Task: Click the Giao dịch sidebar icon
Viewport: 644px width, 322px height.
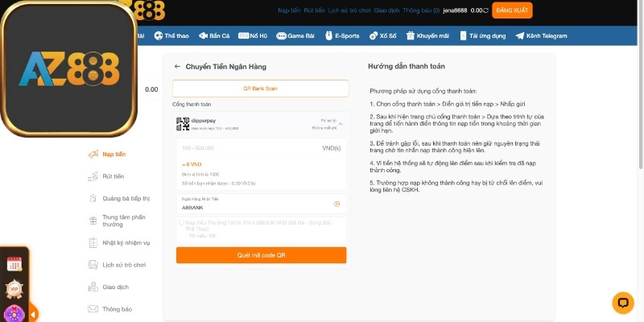Action: (93, 287)
